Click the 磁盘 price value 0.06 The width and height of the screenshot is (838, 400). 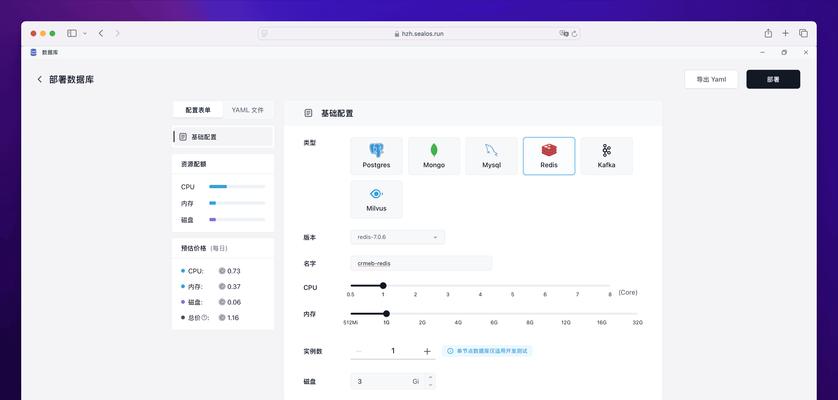pyautogui.click(x=234, y=302)
